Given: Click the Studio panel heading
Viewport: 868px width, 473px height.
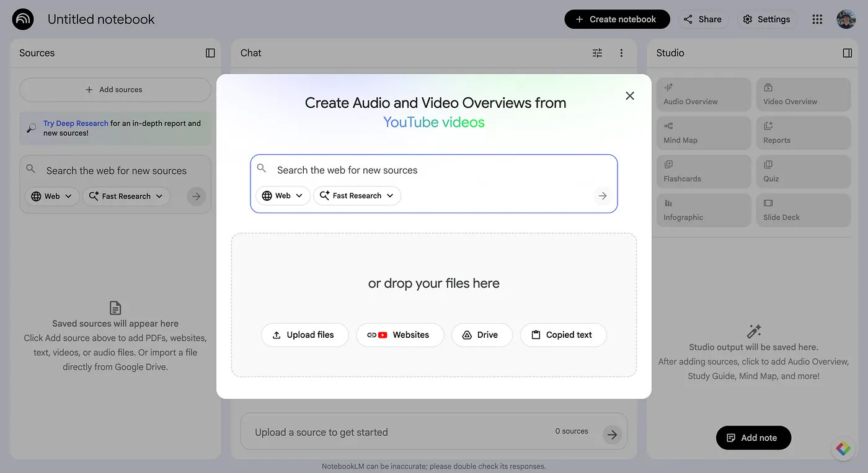Looking at the screenshot, I should (x=670, y=53).
